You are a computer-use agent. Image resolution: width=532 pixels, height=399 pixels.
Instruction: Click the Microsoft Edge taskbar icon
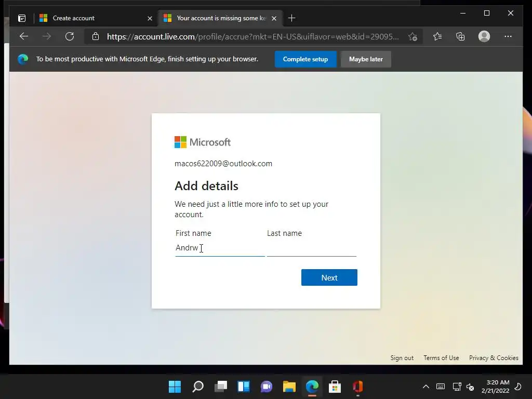(312, 387)
